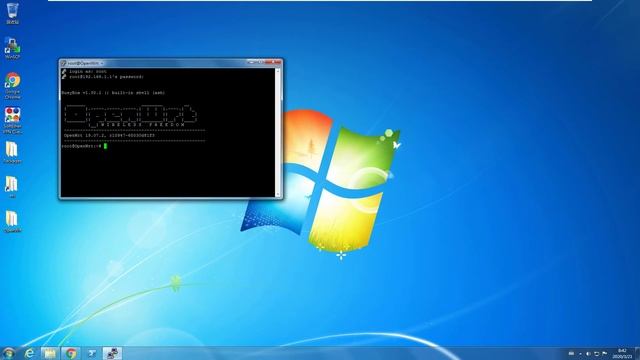Open the Recycle Bin desktop icon
Viewport: 640px width, 360px height.
pyautogui.click(x=12, y=13)
